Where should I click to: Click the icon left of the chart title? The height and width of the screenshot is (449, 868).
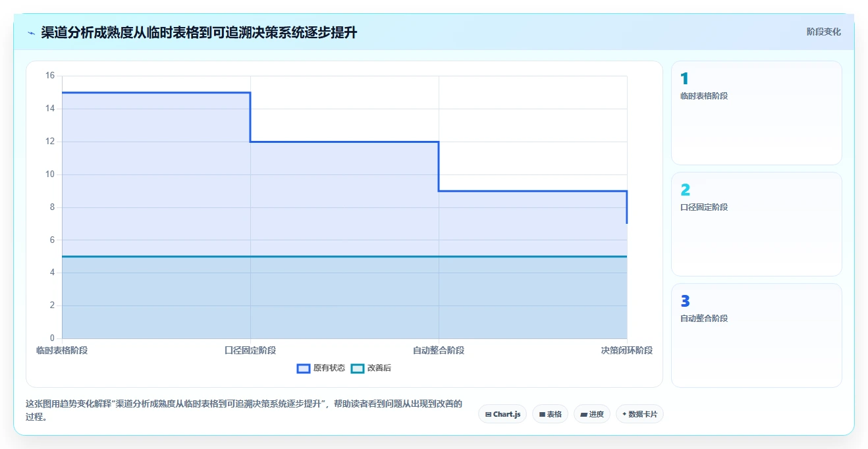[x=32, y=33]
